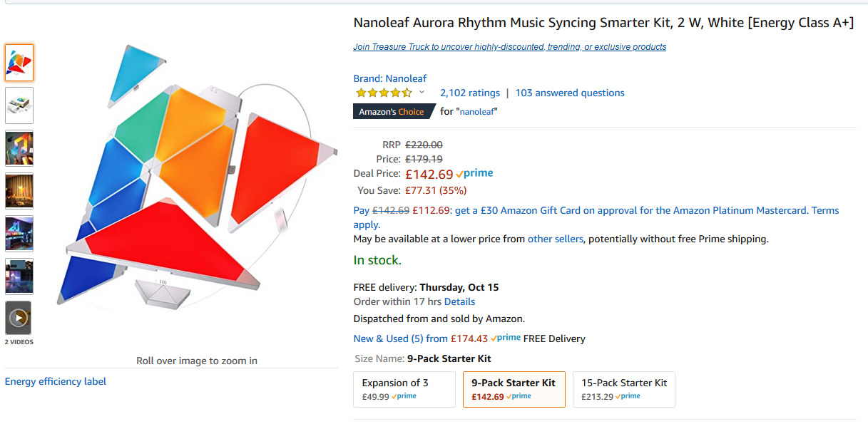Click the delivery Details link
The width and height of the screenshot is (868, 424).
pyautogui.click(x=459, y=301)
